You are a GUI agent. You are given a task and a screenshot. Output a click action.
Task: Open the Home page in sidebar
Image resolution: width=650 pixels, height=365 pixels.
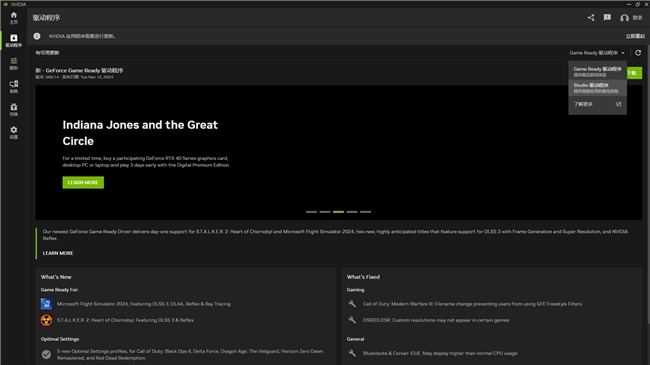pyautogui.click(x=14, y=17)
